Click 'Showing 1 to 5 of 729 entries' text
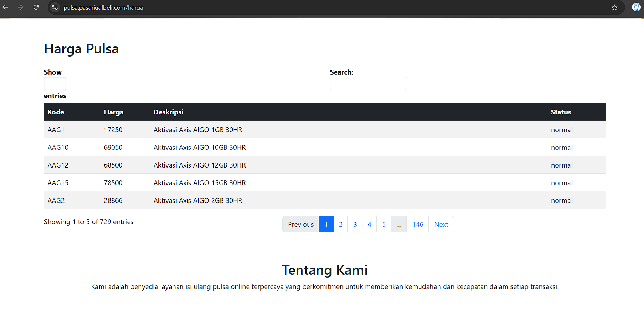 (89, 222)
